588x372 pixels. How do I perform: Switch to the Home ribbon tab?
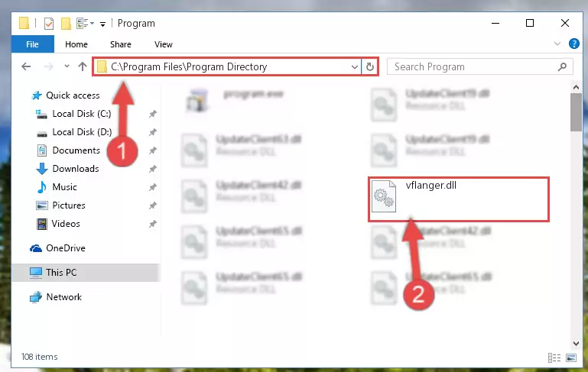76,44
